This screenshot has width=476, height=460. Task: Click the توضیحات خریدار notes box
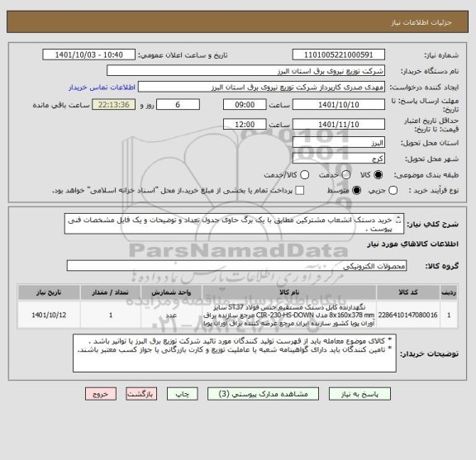(235, 353)
